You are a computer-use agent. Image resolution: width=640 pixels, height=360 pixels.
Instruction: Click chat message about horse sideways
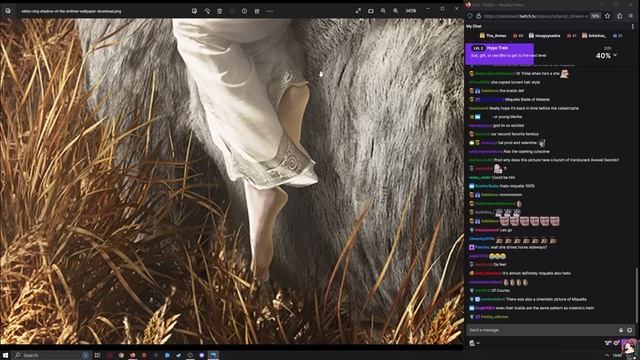click(x=519, y=247)
